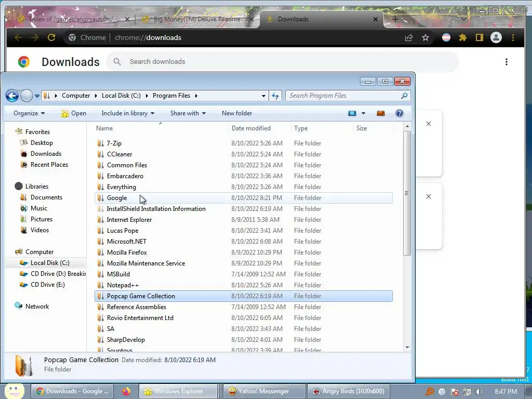532x399 pixels.
Task: Open recent locations dropdown beside nav arrows
Action: tap(37, 96)
